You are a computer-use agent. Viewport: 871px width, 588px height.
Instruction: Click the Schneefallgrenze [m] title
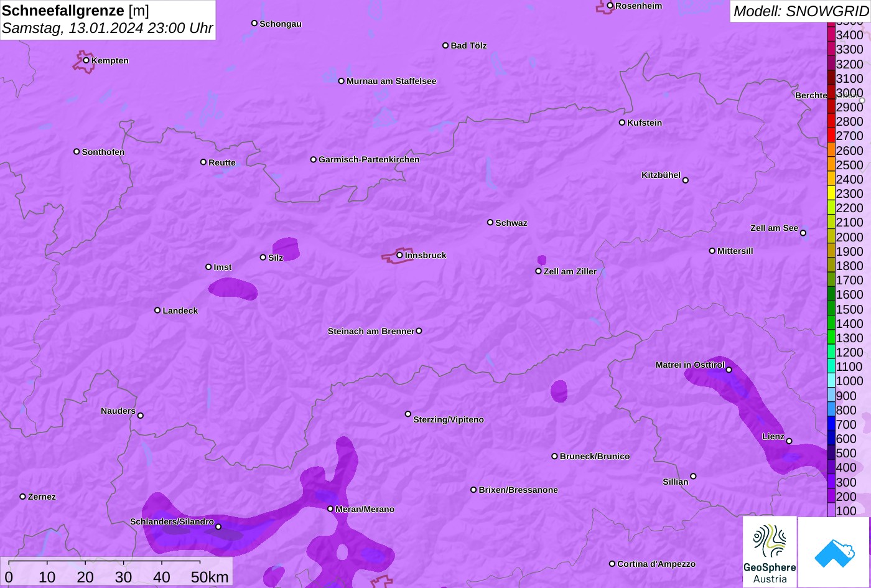75,11
